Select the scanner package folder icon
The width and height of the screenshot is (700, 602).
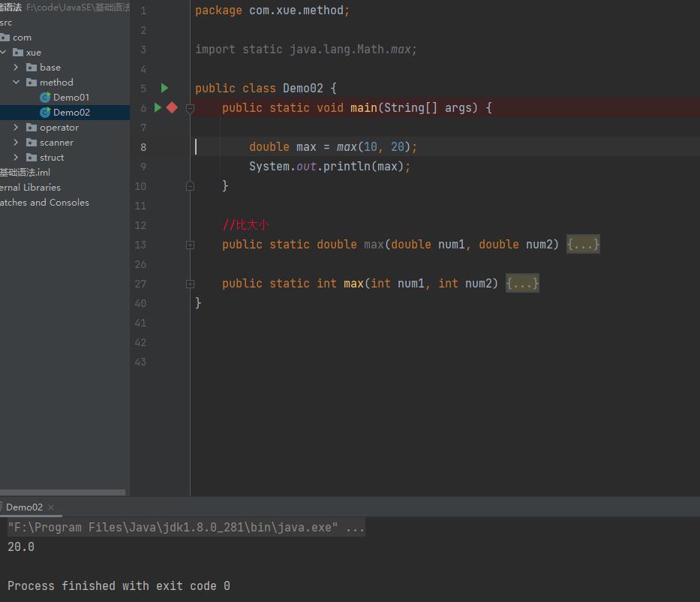32,143
